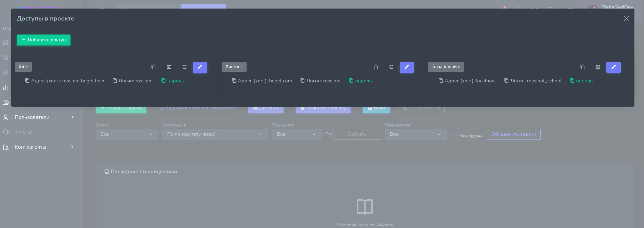Open the Статус filter dropdown
Screen dimensions: 644x228
tap(127, 134)
